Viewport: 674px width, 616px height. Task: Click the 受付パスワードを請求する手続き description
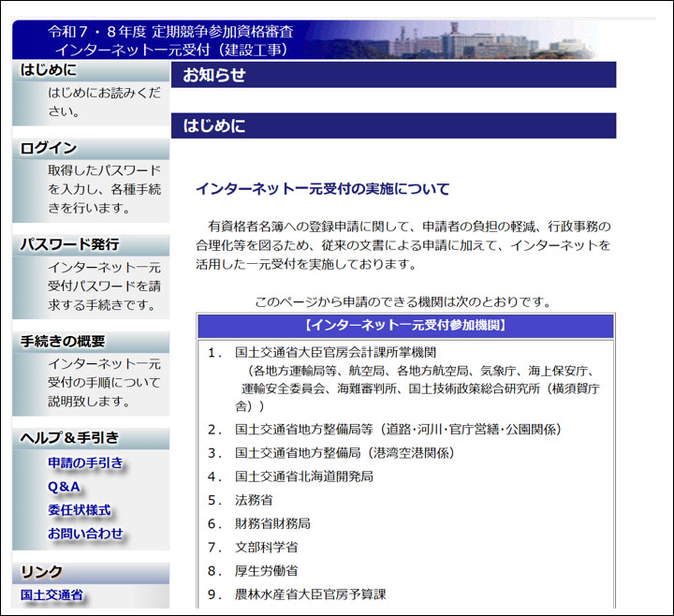105,286
